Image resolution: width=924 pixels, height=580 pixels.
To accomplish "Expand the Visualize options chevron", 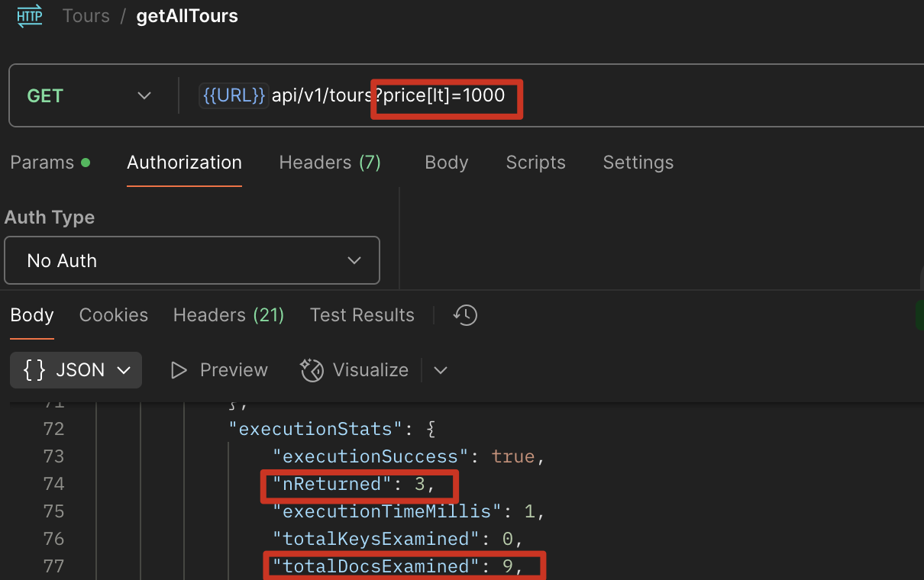I will click(440, 370).
